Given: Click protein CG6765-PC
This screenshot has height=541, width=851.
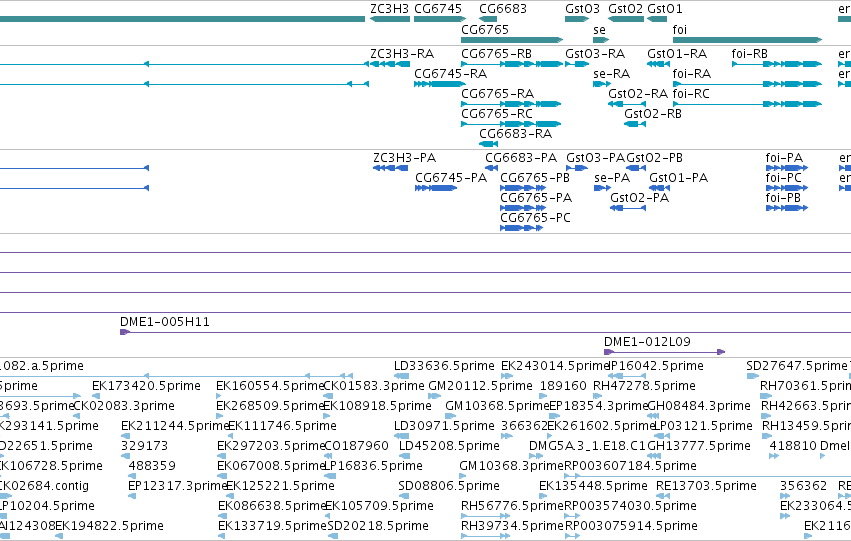Looking at the screenshot, I should coord(522,228).
